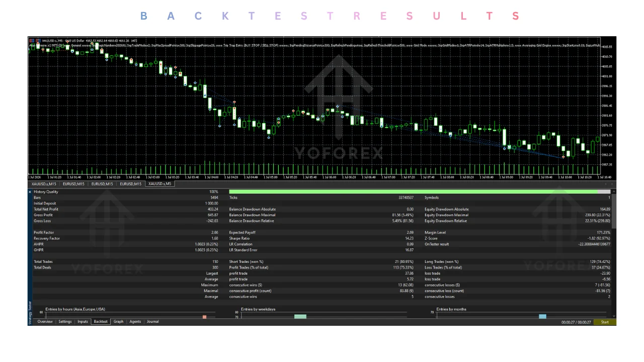The height and width of the screenshot is (362, 644).
Task: Click the History Quality row label
Action: (46, 192)
